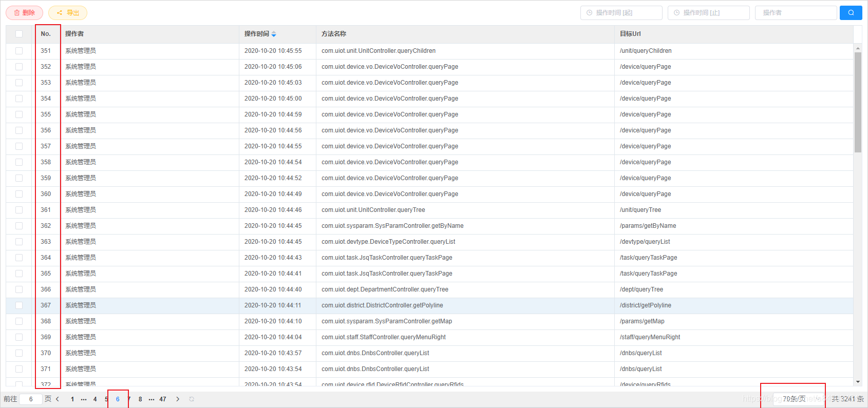Image resolution: width=868 pixels, height=408 pixels.
Task: Click 共 3241 条 total count text
Action: click(x=848, y=399)
